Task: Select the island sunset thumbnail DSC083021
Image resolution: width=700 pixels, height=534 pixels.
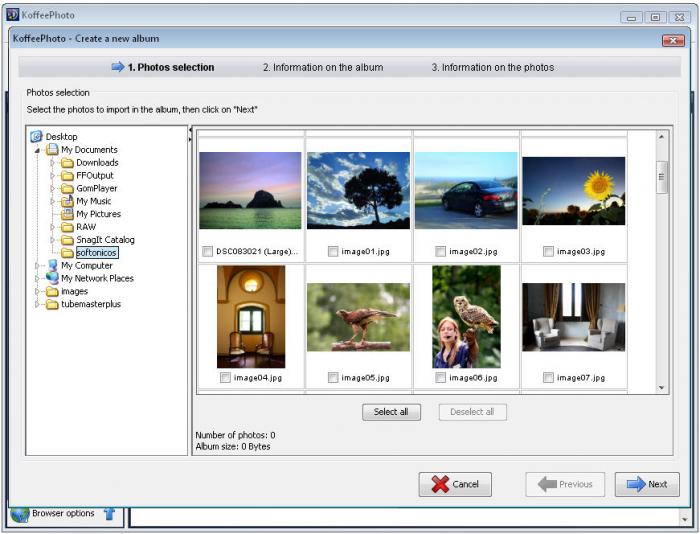Action: click(x=250, y=190)
